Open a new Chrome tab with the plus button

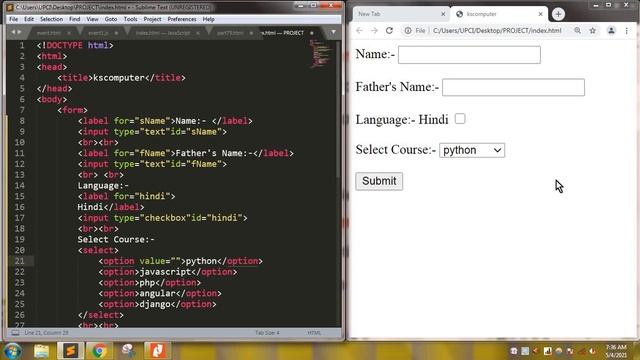[x=558, y=14]
